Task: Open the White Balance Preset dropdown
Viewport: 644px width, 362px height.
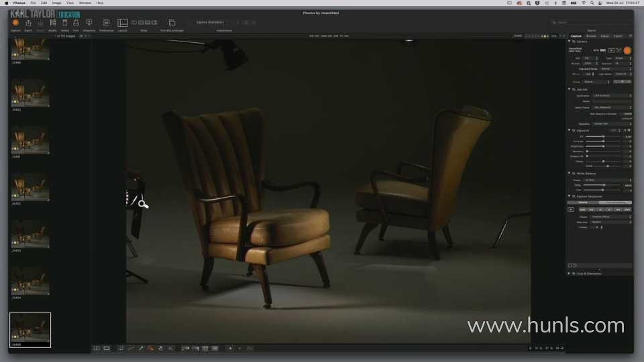Action: (x=608, y=180)
